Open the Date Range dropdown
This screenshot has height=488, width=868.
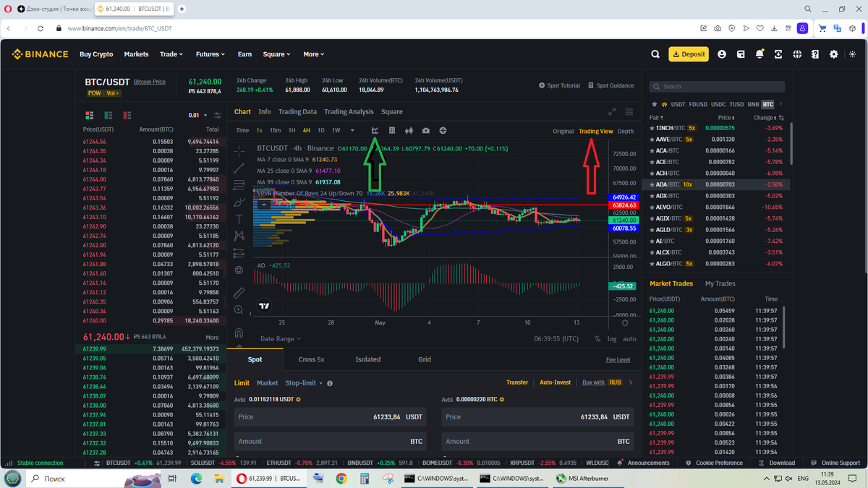click(281, 338)
